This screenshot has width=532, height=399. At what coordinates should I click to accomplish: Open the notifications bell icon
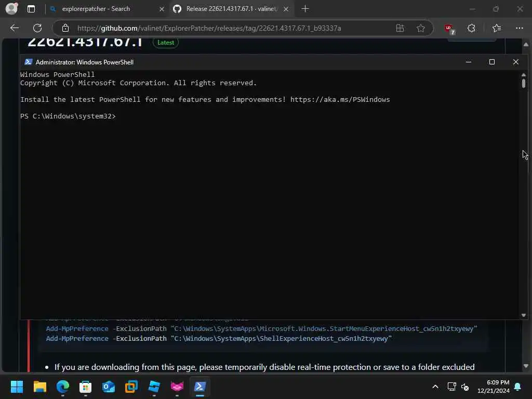pyautogui.click(x=518, y=387)
